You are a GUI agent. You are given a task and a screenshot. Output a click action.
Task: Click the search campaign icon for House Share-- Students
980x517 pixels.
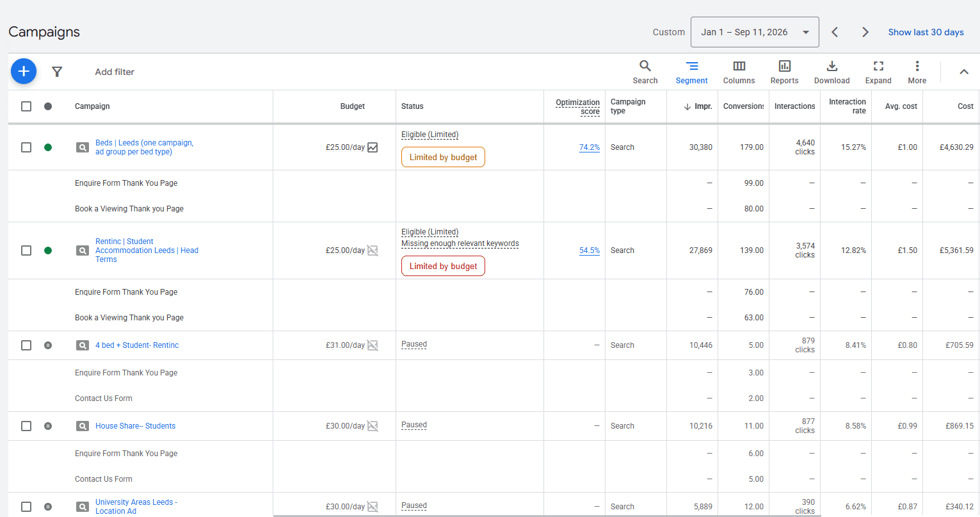pos(83,426)
